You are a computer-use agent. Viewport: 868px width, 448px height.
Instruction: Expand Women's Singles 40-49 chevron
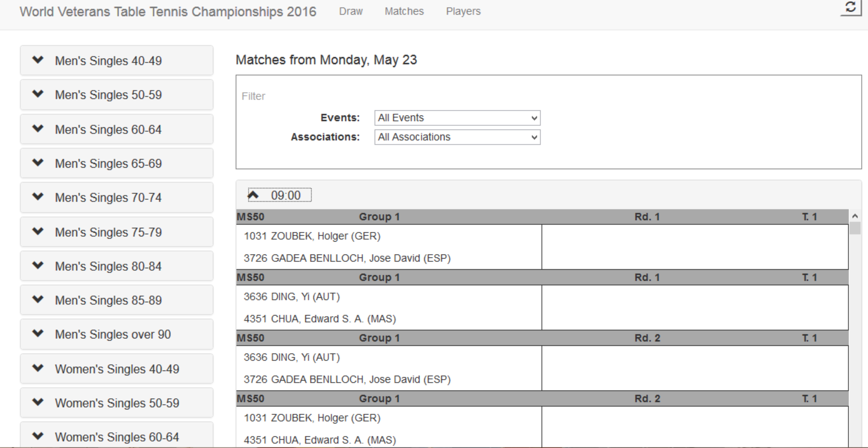coord(38,368)
